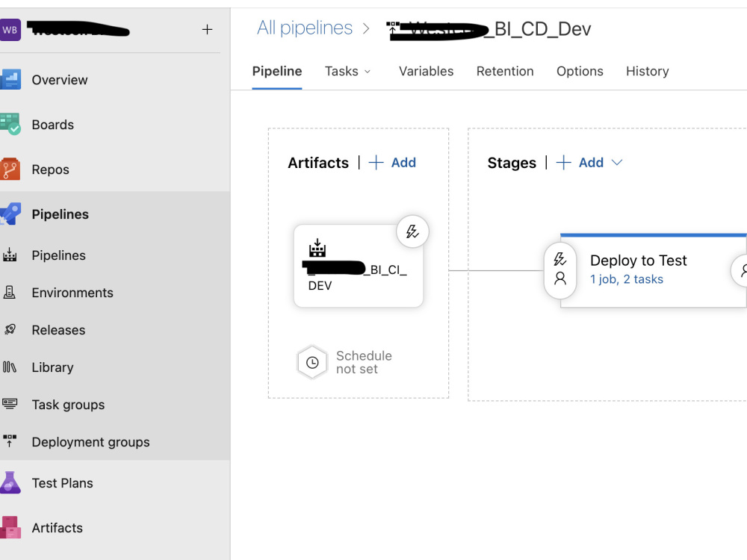The image size is (747, 560).
Task: Open pre-deployment conditions for Deploy to Test
Action: coord(560,270)
